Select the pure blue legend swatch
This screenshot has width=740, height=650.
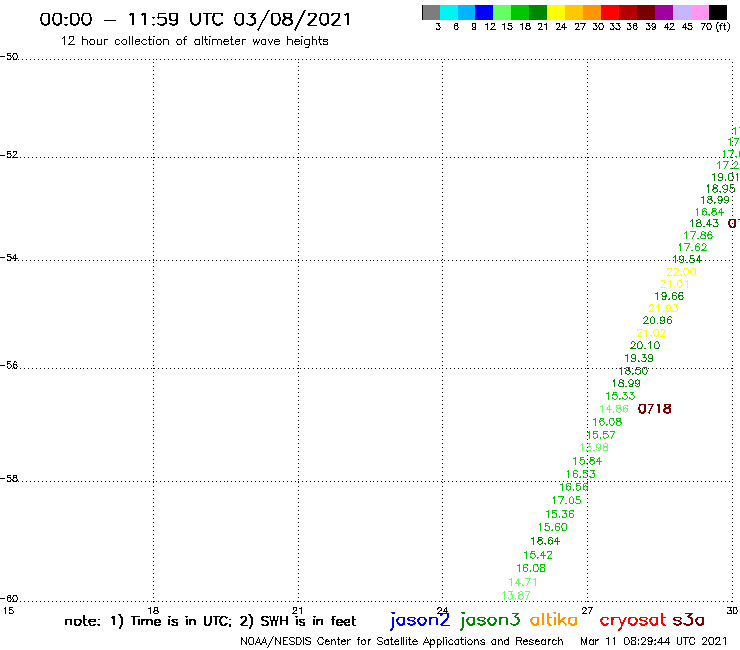click(x=484, y=12)
